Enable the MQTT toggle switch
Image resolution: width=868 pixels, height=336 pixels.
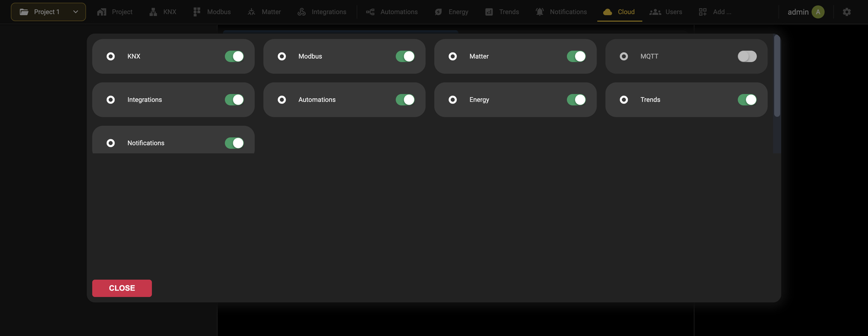747,56
